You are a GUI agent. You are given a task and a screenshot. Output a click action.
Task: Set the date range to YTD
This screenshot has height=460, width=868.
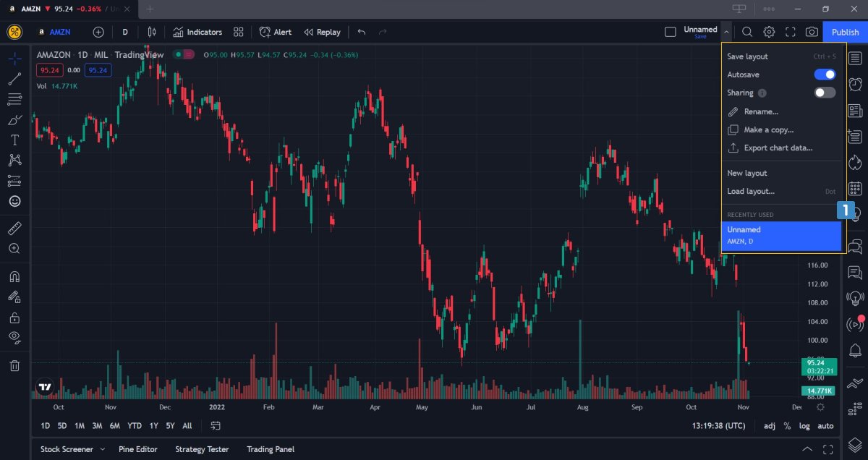[x=135, y=426]
